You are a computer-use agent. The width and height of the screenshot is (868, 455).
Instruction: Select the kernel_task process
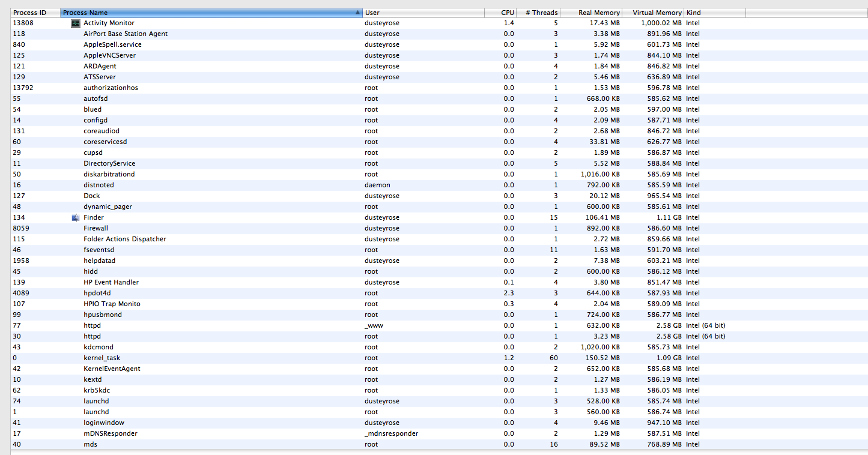(x=439, y=358)
